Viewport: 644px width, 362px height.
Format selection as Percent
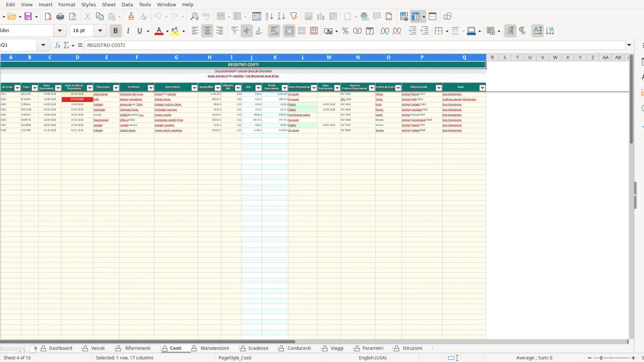(x=345, y=31)
